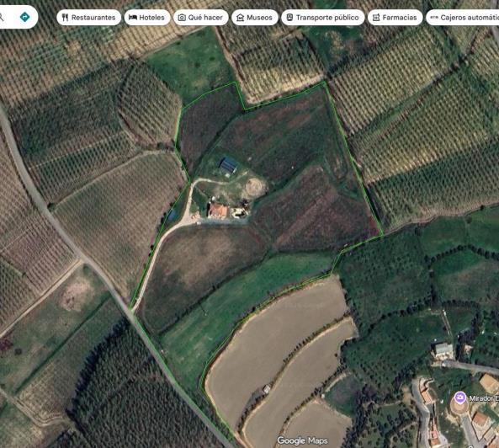Click the grey-roofed building above the Mirador

pos(443,349)
